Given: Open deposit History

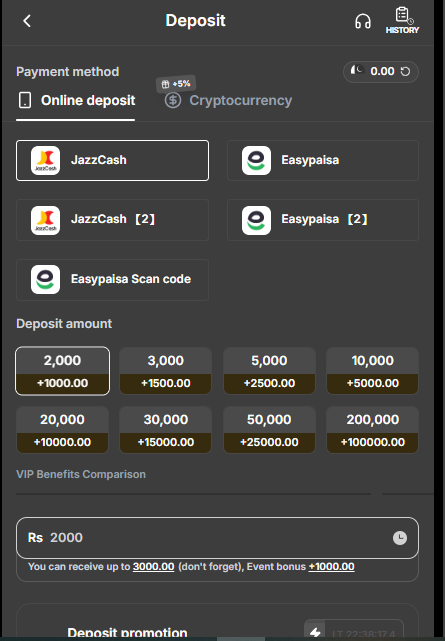Looking at the screenshot, I should coord(402,20).
